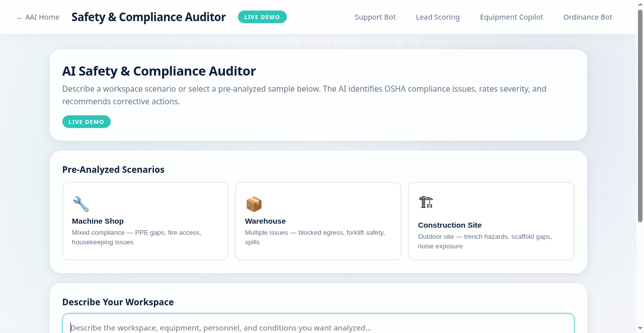Click Machine Shop description mentioning PPE gaps

point(137,237)
